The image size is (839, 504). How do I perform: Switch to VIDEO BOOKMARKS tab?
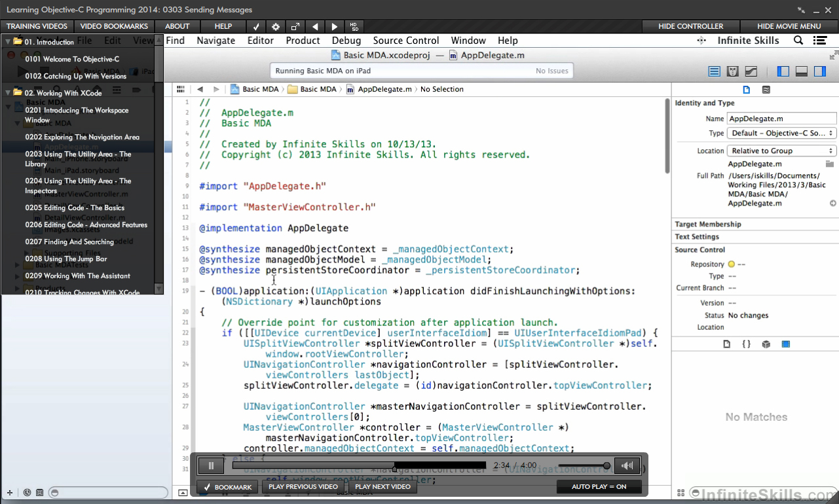[114, 26]
